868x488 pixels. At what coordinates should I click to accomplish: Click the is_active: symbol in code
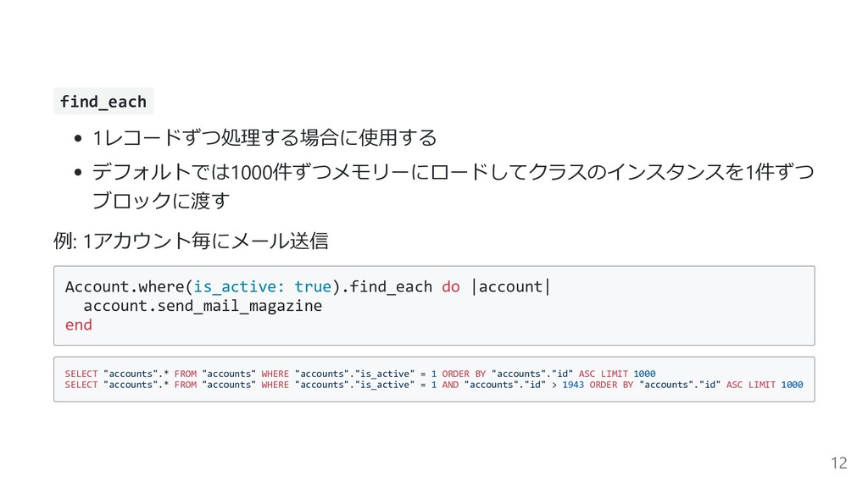238,286
